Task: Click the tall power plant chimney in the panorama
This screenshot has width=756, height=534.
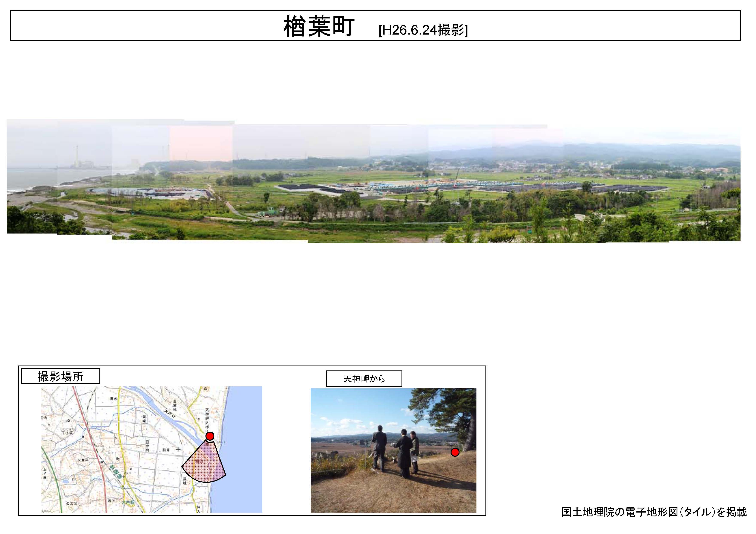Action: click(77, 156)
